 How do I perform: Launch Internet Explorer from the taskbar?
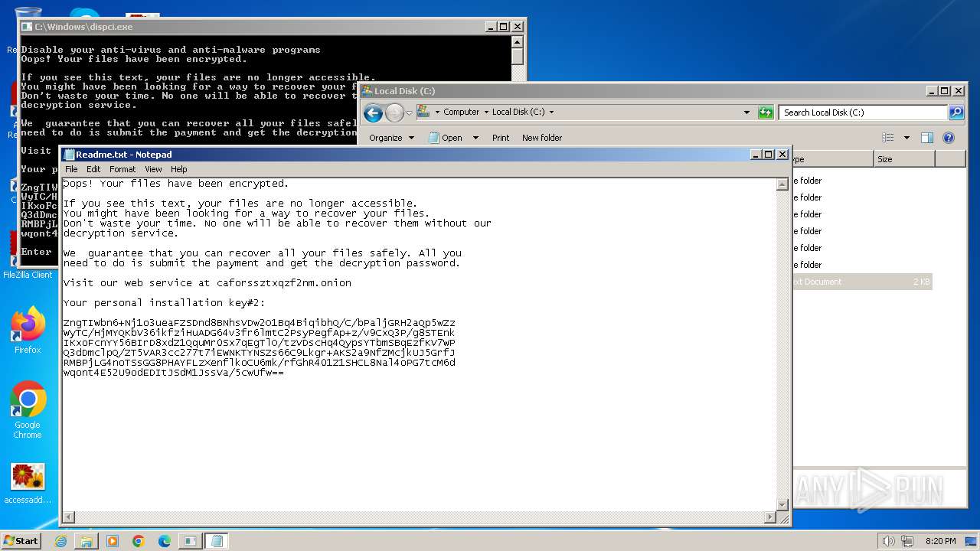60,541
